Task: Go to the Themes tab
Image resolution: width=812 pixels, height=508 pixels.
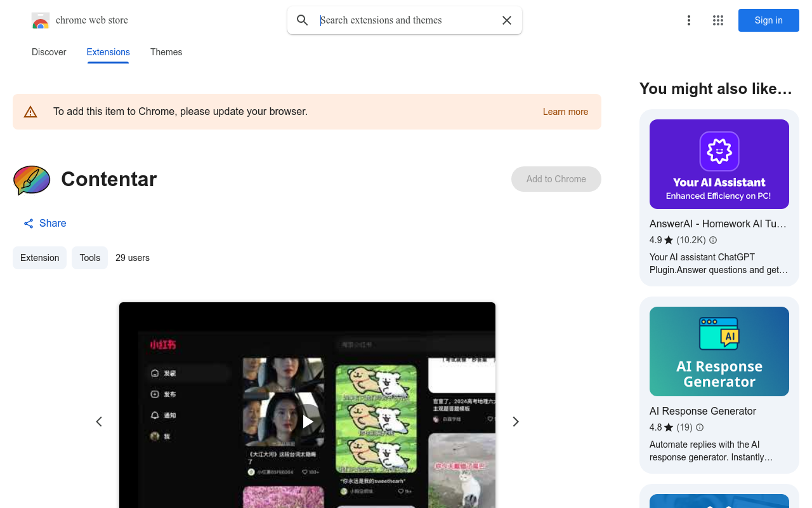Action: coord(166,52)
